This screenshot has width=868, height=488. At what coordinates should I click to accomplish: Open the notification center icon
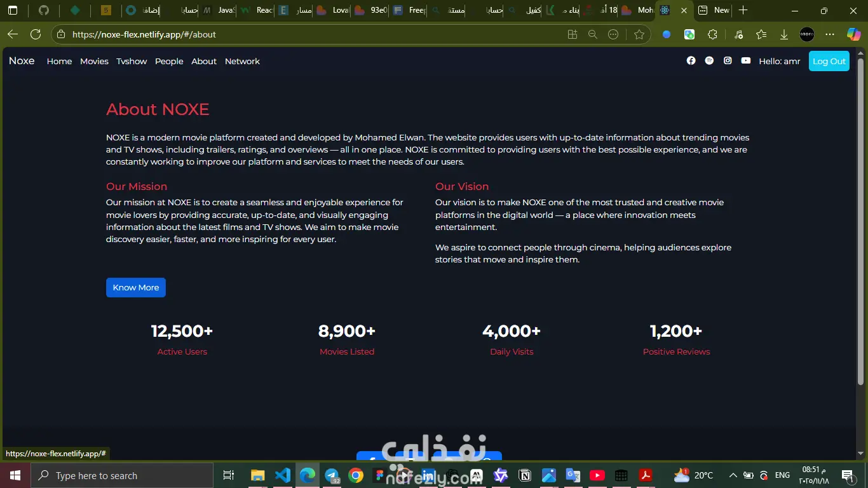pos(847,475)
